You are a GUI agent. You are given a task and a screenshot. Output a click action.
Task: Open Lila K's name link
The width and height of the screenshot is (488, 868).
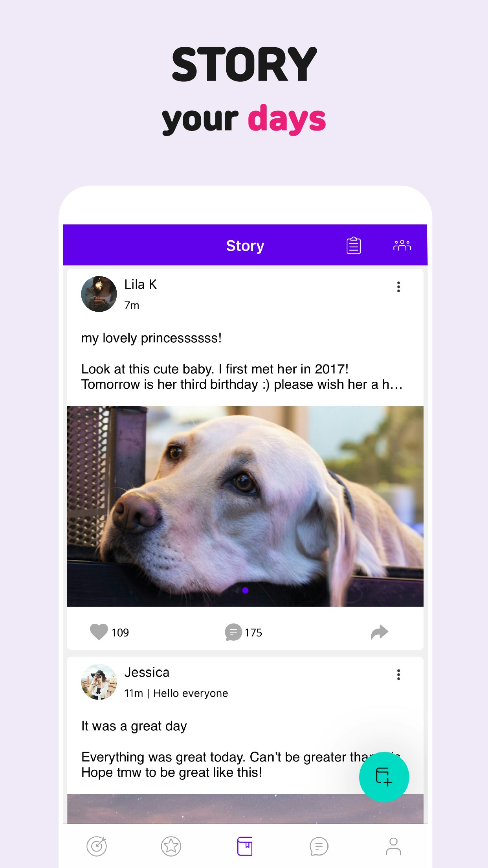pos(141,284)
